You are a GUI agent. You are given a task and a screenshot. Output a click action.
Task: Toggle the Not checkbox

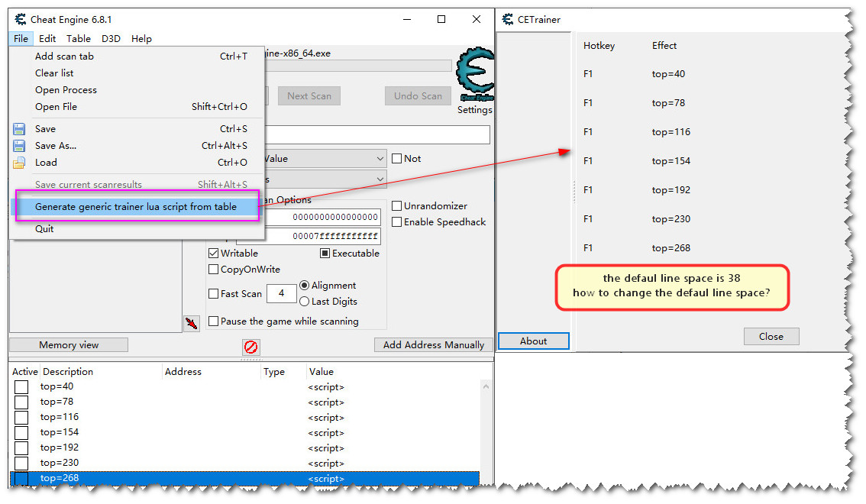click(x=396, y=158)
